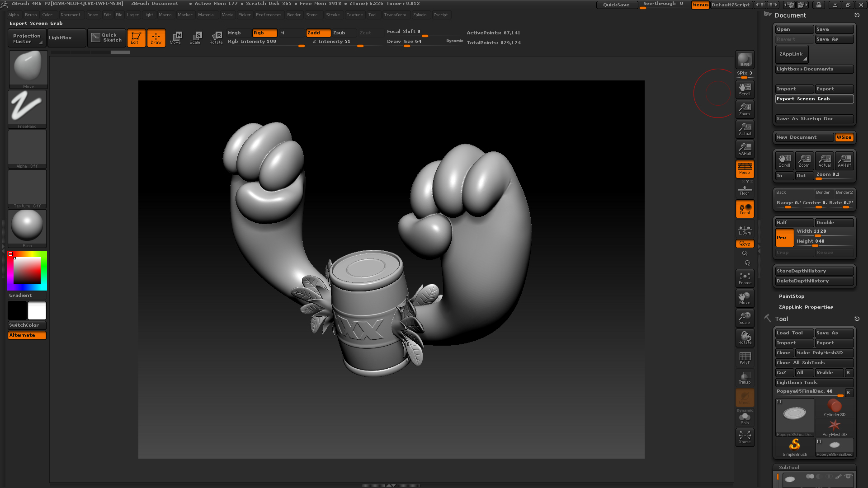Image resolution: width=868 pixels, height=488 pixels.
Task: Open the Zplugin menu
Action: click(x=420, y=15)
